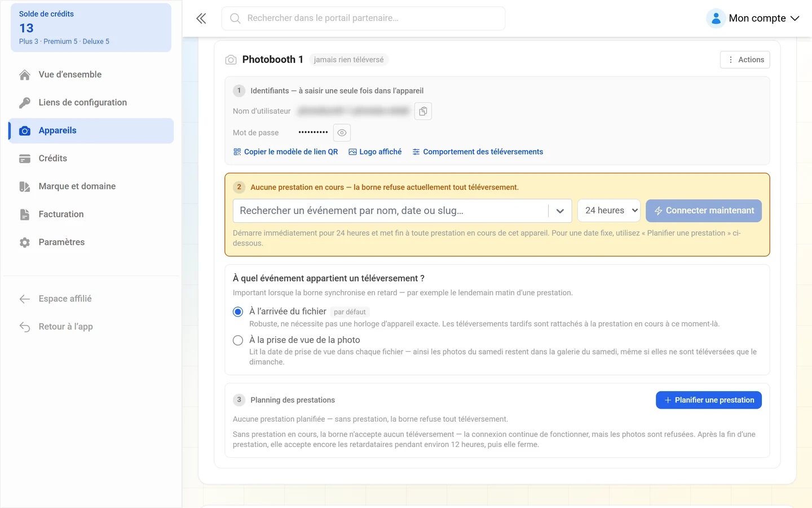The width and height of the screenshot is (812, 508).
Task: Open the Actions menu for Photobooth 1
Action: point(745,60)
